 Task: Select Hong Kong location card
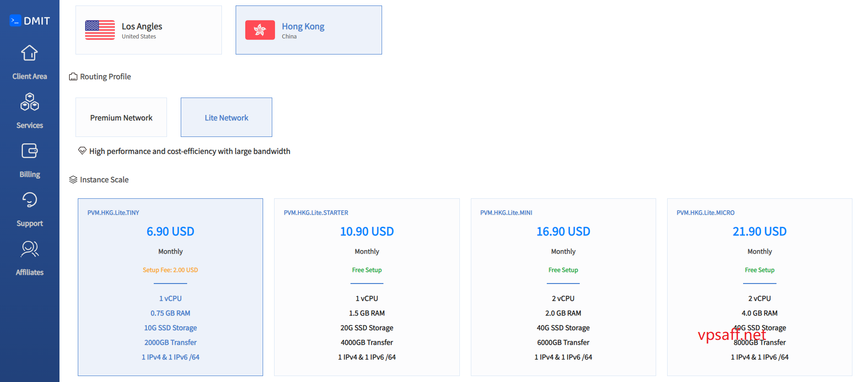click(x=309, y=30)
